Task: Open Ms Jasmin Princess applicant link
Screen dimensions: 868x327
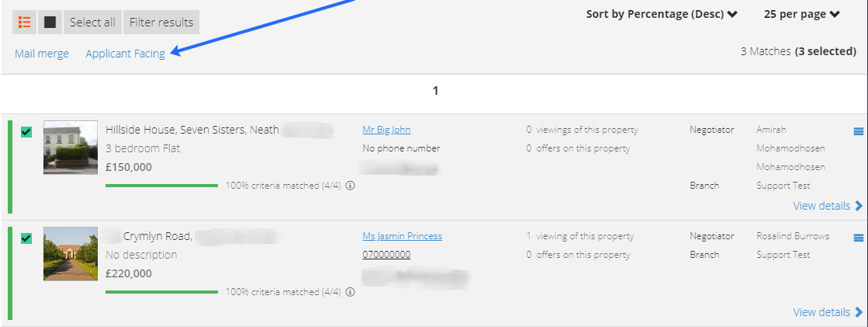Action: [x=403, y=236]
